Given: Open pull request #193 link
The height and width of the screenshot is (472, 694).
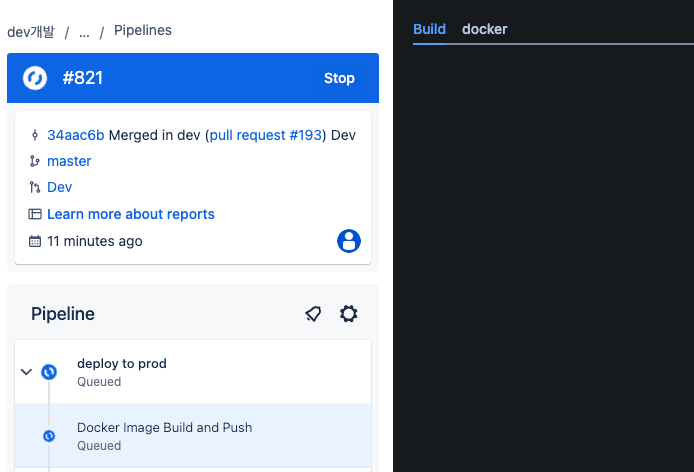Looking at the screenshot, I should (x=266, y=135).
